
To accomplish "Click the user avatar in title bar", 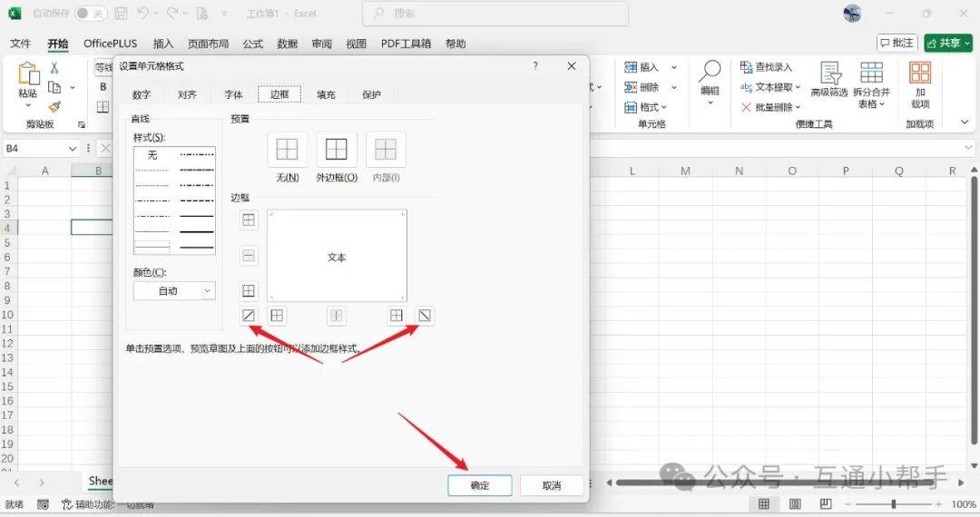I will tap(852, 13).
